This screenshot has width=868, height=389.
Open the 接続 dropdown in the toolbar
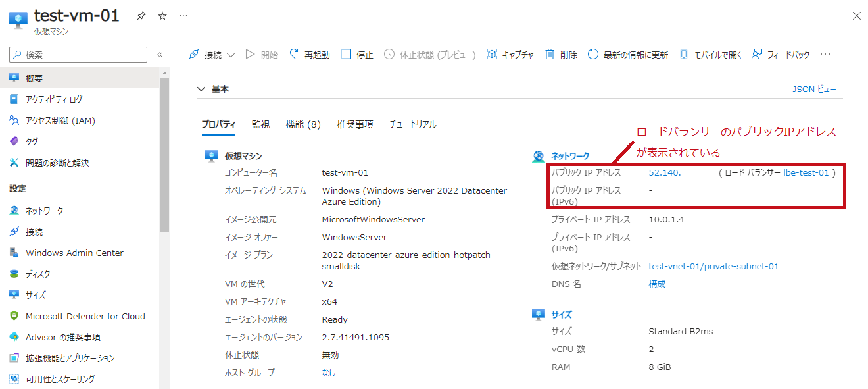(x=212, y=55)
